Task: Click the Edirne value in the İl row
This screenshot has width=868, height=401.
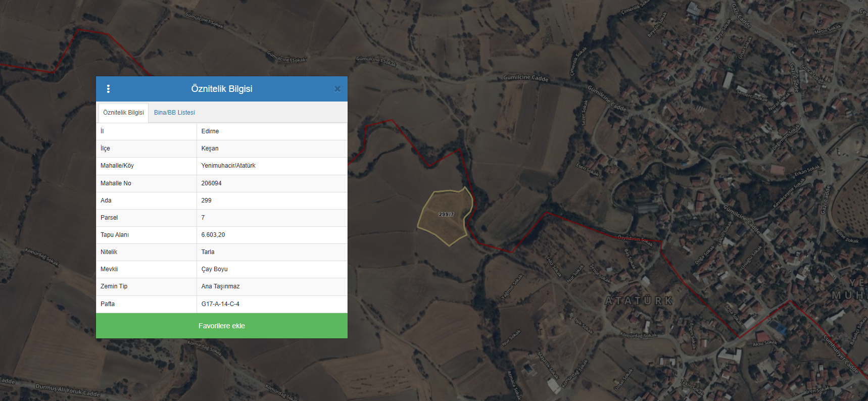Action: pyautogui.click(x=210, y=131)
